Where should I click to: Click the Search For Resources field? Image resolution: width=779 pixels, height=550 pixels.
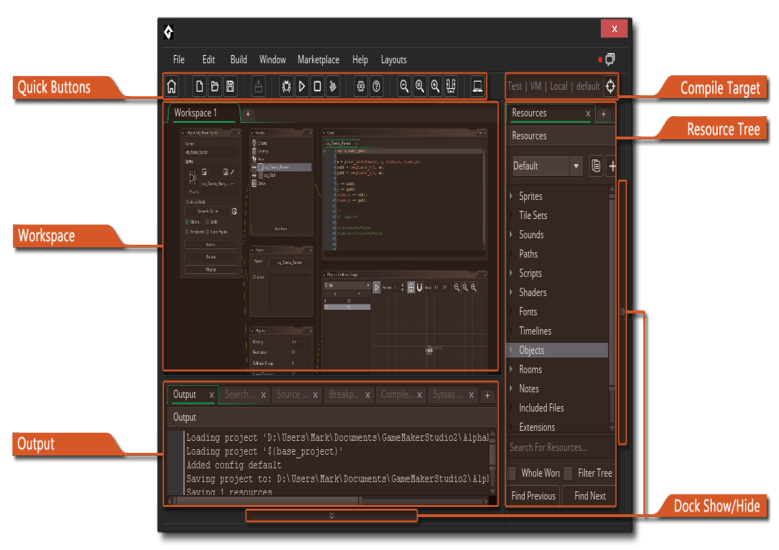tap(560, 447)
